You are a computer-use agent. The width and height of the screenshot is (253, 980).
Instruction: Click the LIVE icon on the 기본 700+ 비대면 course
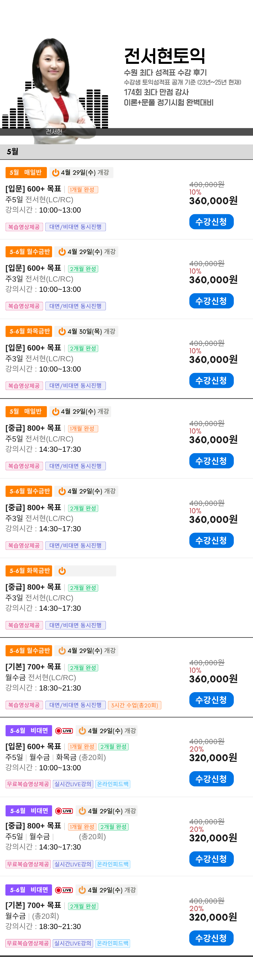point(64,890)
